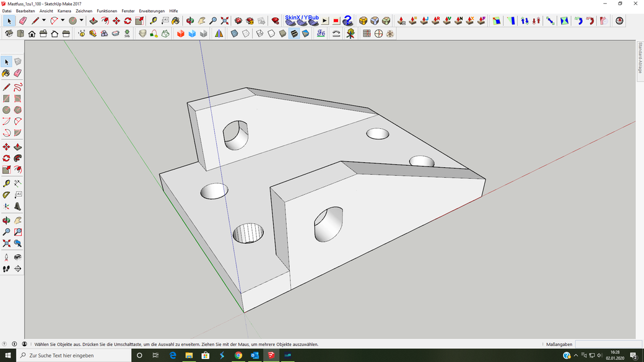Click the FredoScale F6 icon
This screenshot has width=644, height=362.
pyautogui.click(x=321, y=33)
